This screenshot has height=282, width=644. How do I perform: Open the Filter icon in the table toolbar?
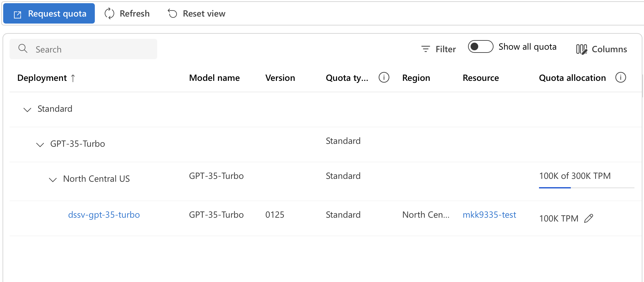click(425, 49)
